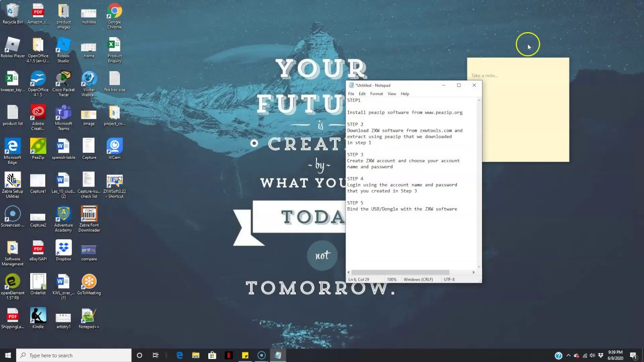This screenshot has height=362, width=644.
Task: Select the iVCam desktop icon
Action: click(x=114, y=149)
